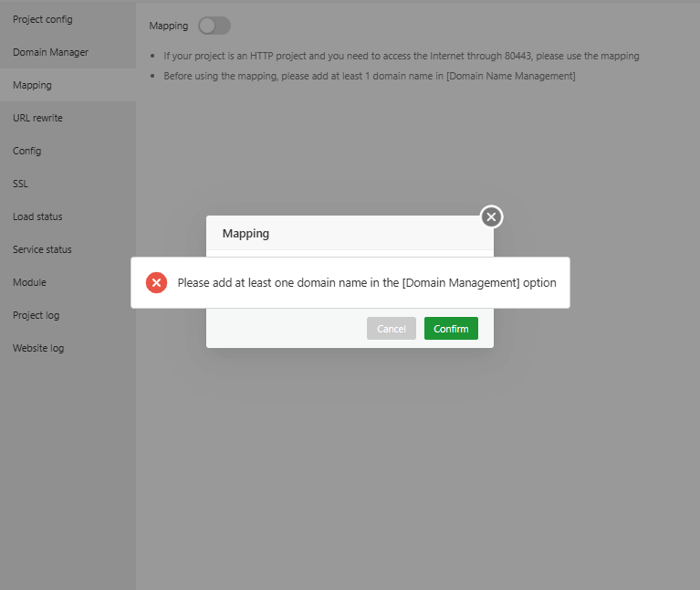Screen dimensions: 700x590
Task: Click the red error icon in the notification
Action: click(x=156, y=283)
